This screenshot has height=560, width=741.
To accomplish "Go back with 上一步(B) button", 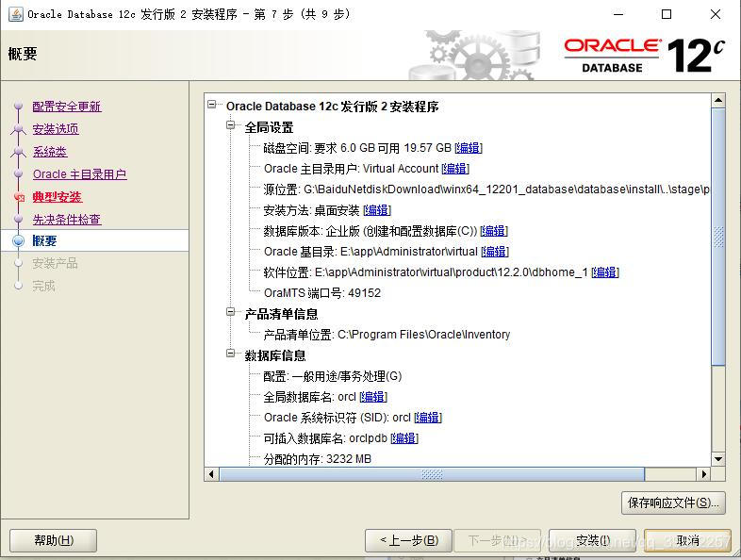I will [x=409, y=540].
